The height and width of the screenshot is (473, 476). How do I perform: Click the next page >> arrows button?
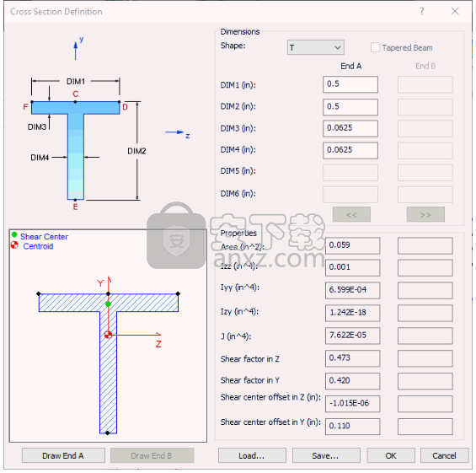coord(425,214)
